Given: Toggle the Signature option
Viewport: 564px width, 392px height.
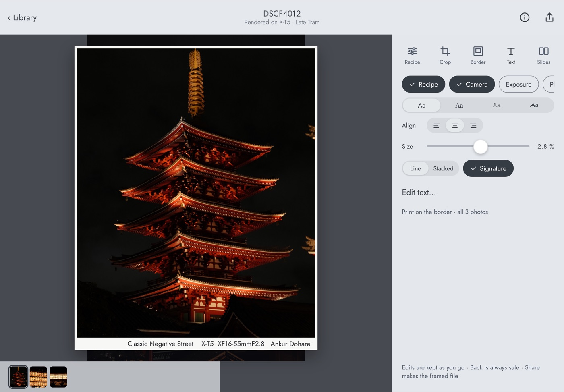Looking at the screenshot, I should (x=488, y=168).
